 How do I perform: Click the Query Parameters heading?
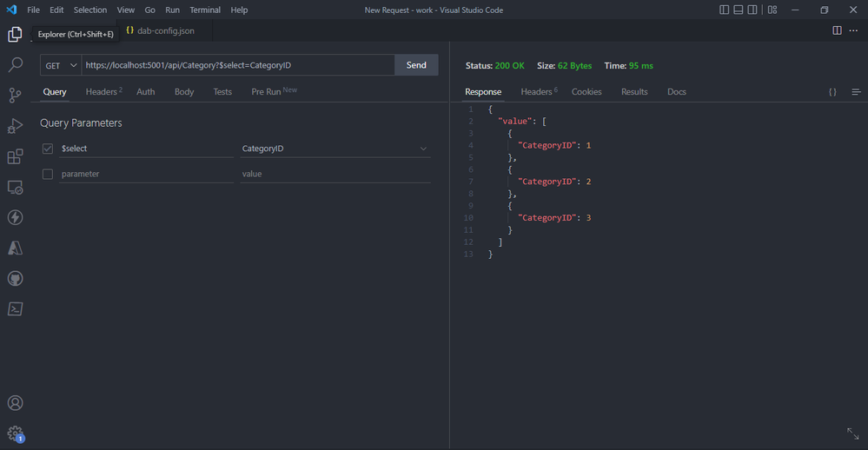[81, 122]
